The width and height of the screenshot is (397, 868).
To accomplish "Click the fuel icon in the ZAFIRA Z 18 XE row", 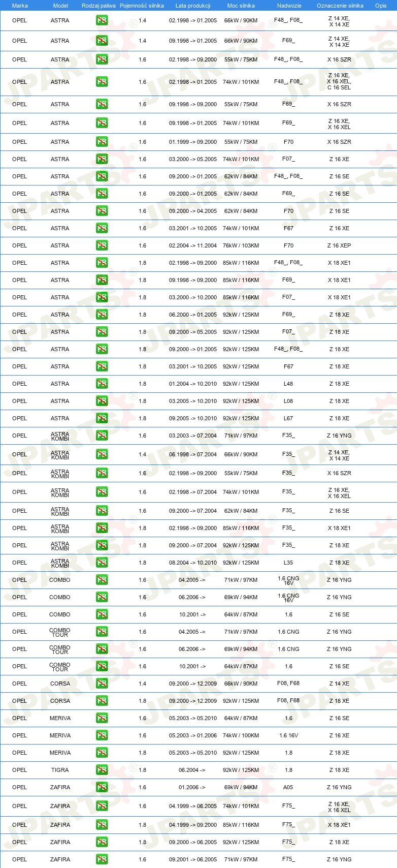I will (x=102, y=842).
